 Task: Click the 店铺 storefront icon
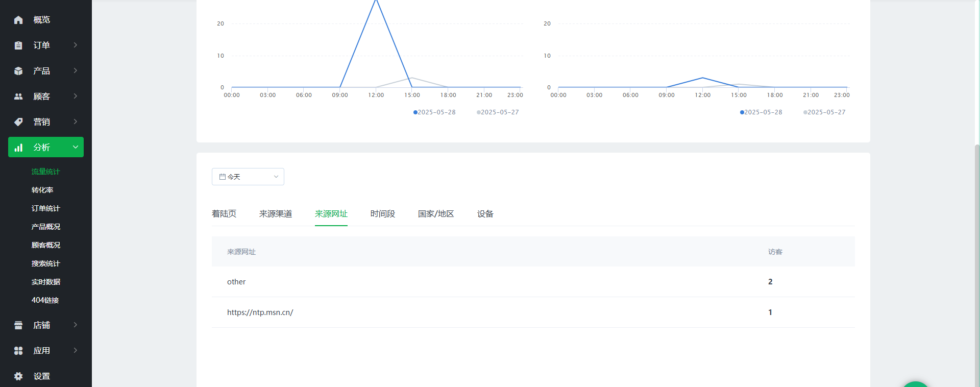point(18,325)
